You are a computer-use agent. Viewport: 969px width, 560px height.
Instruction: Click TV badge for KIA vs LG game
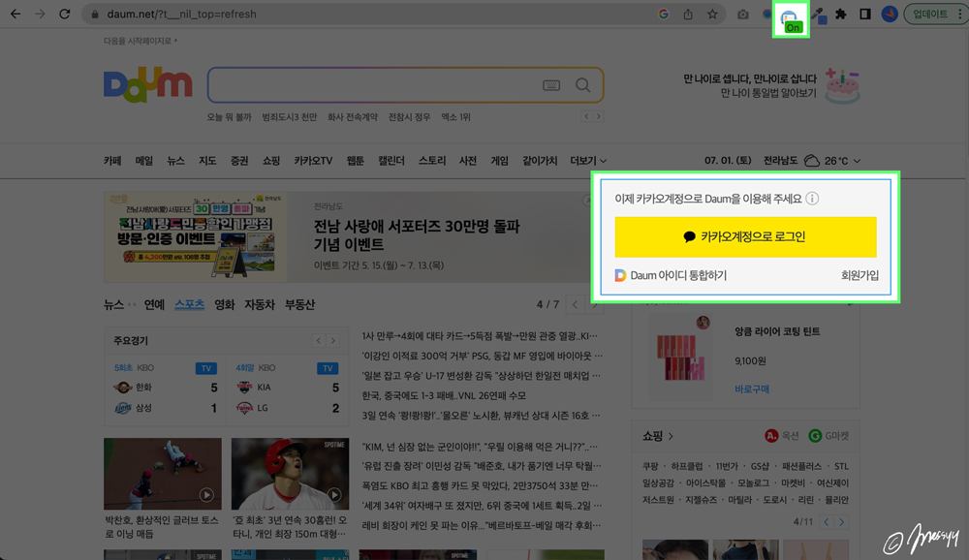pos(328,368)
